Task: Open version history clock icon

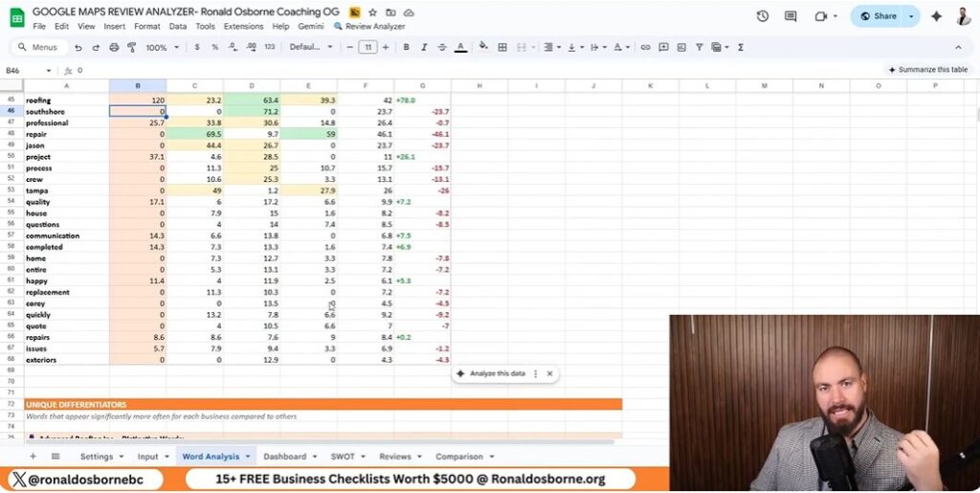Action: point(763,17)
